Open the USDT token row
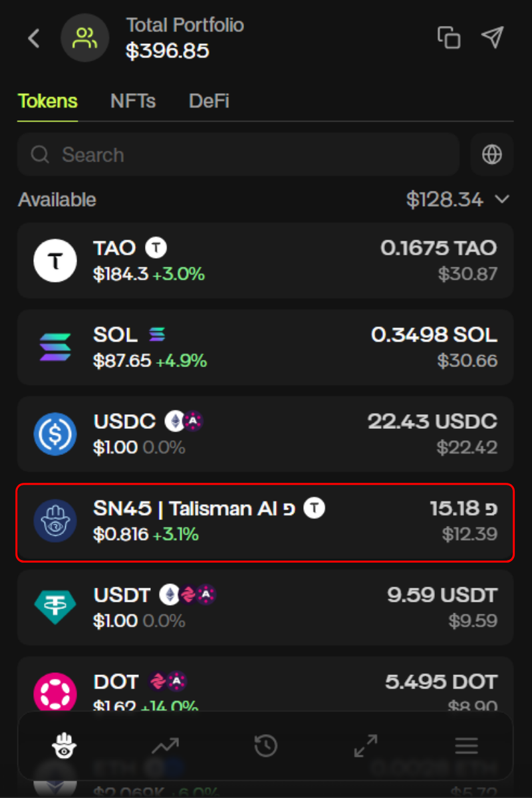 pyautogui.click(x=265, y=607)
